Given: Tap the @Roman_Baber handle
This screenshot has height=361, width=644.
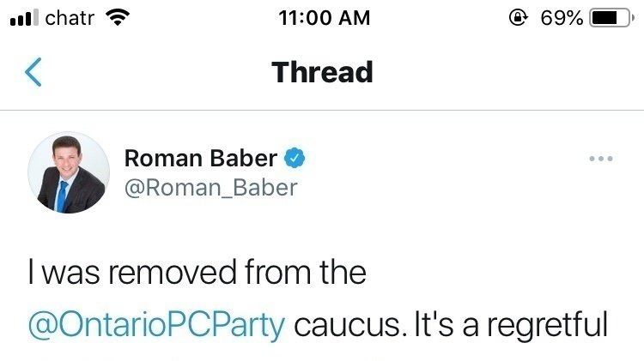Looking at the screenshot, I should tap(210, 188).
